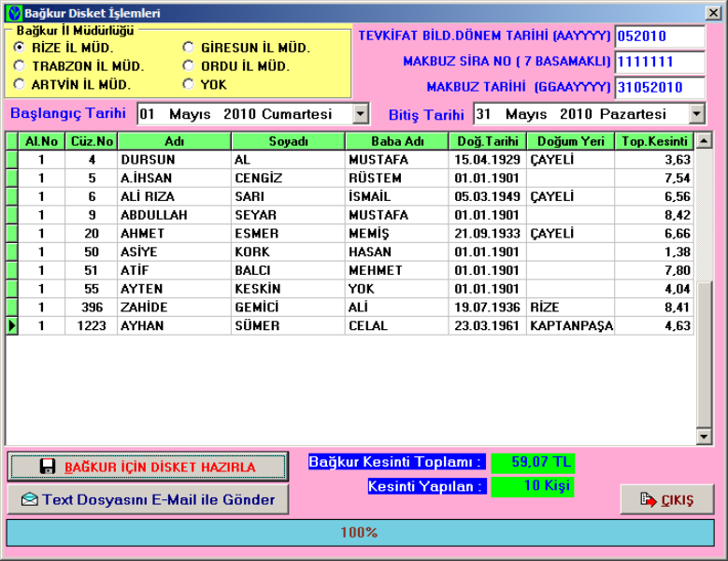Click MAKBUZ SIRA NO field 1111111
This screenshot has height=561, width=728.
[660, 62]
